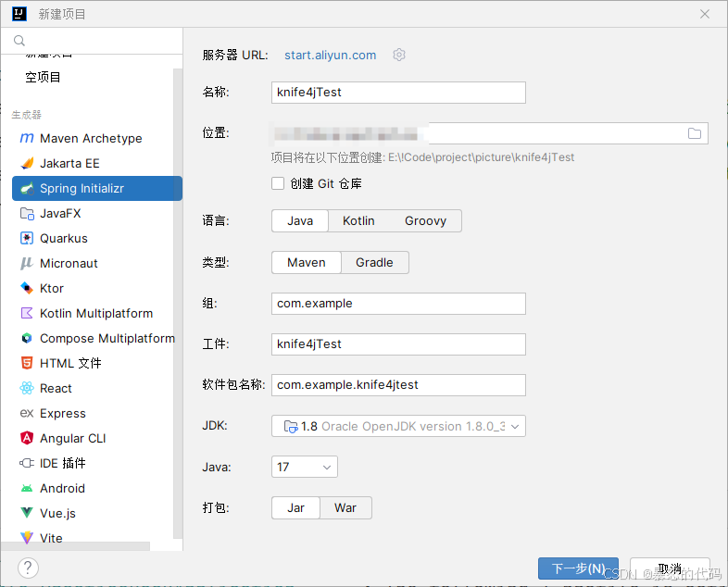Click the Vue.js logo icon

click(x=27, y=513)
